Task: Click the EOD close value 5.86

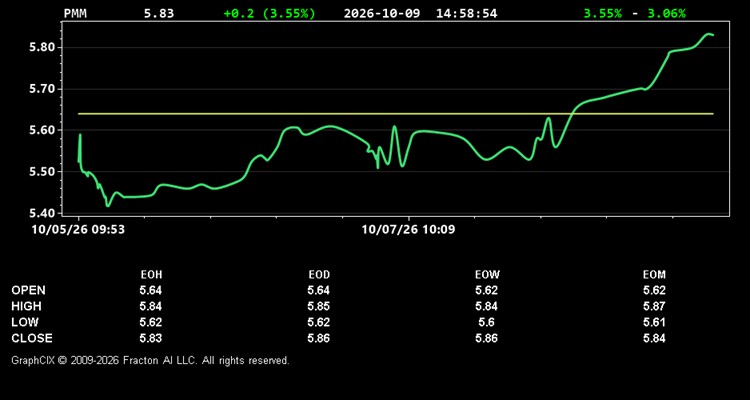Action: point(319,338)
